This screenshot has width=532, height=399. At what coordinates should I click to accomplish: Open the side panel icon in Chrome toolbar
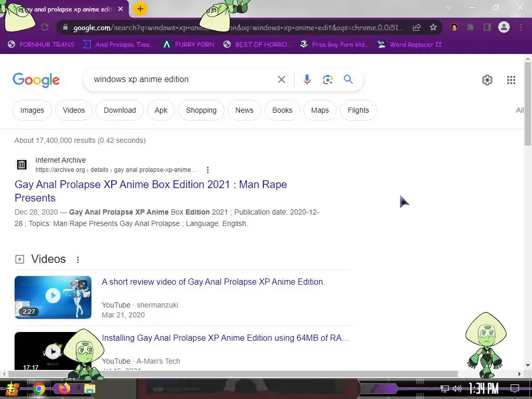pos(487,27)
